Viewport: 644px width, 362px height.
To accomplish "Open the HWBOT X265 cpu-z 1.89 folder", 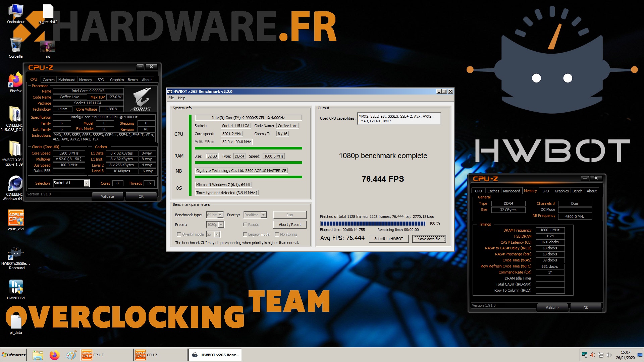I will pos(15,153).
